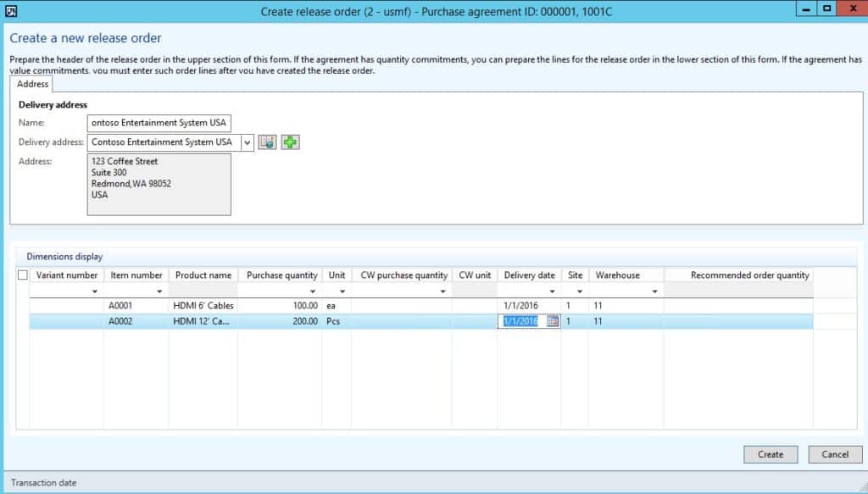
Task: Click the HDMI 6' Cables product name
Action: pos(203,305)
